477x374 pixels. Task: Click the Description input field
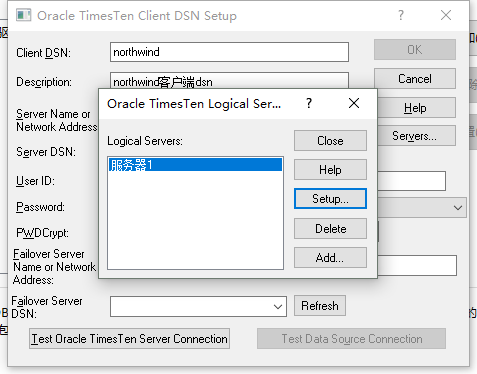pyautogui.click(x=229, y=81)
